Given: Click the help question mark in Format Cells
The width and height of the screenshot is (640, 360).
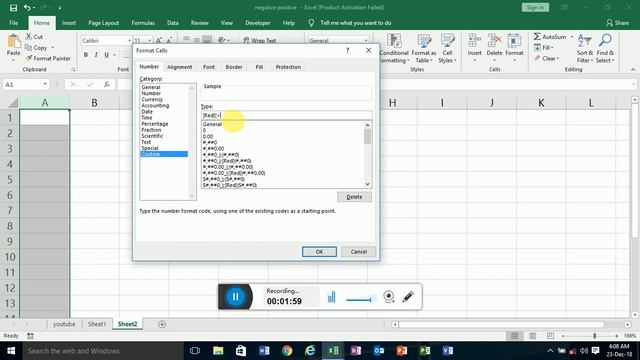Looking at the screenshot, I should (x=347, y=50).
